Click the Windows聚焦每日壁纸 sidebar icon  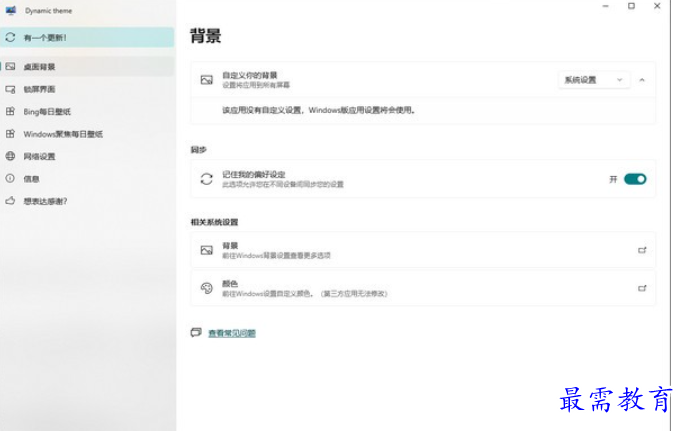coord(10,134)
